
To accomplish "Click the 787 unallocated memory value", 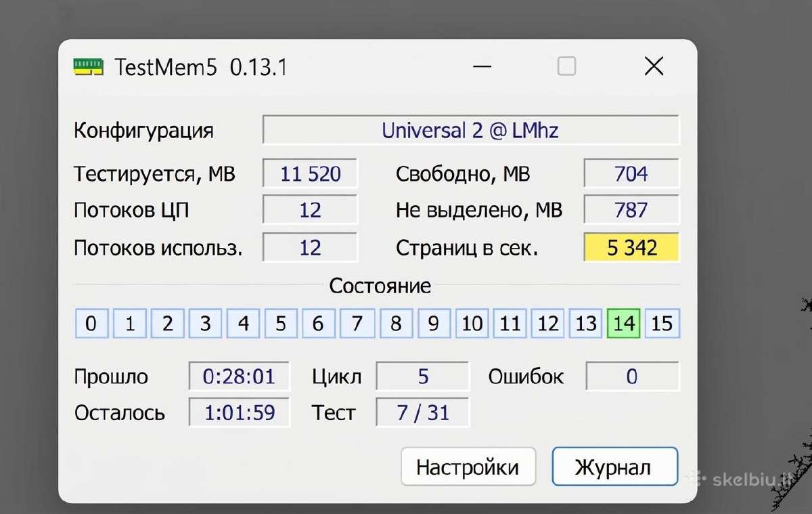I will click(631, 211).
